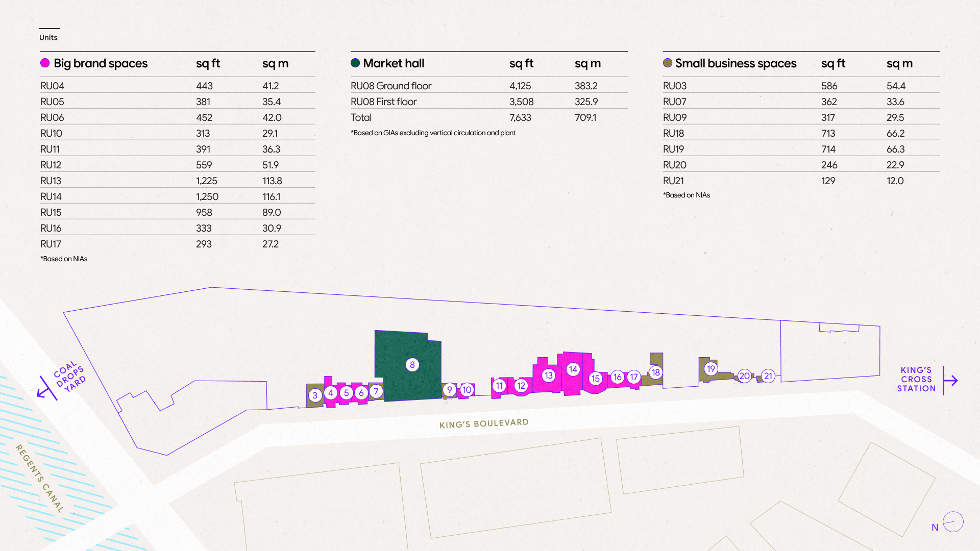Screen dimensions: 980x551
Task: Click the King's Cross Station arrow
Action: (950, 380)
